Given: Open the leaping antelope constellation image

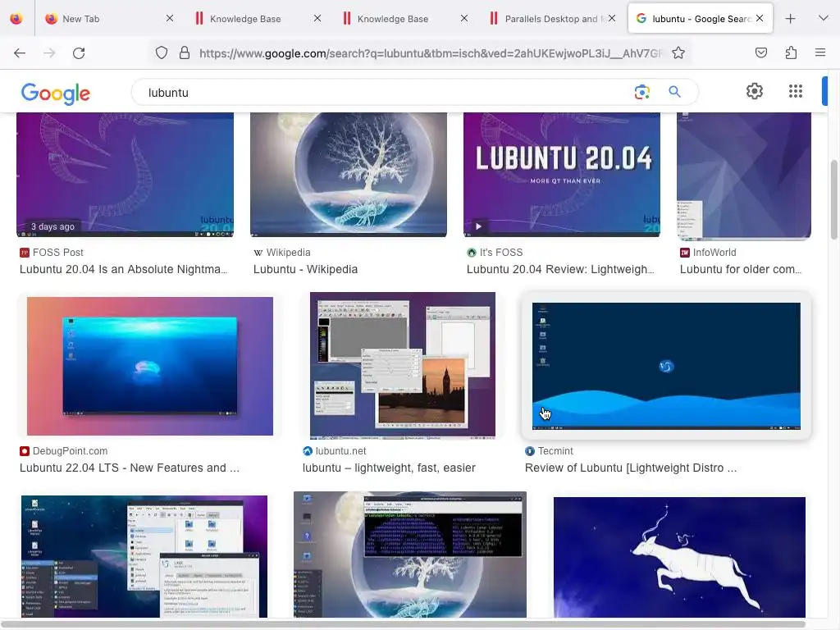Looking at the screenshot, I should [x=679, y=557].
